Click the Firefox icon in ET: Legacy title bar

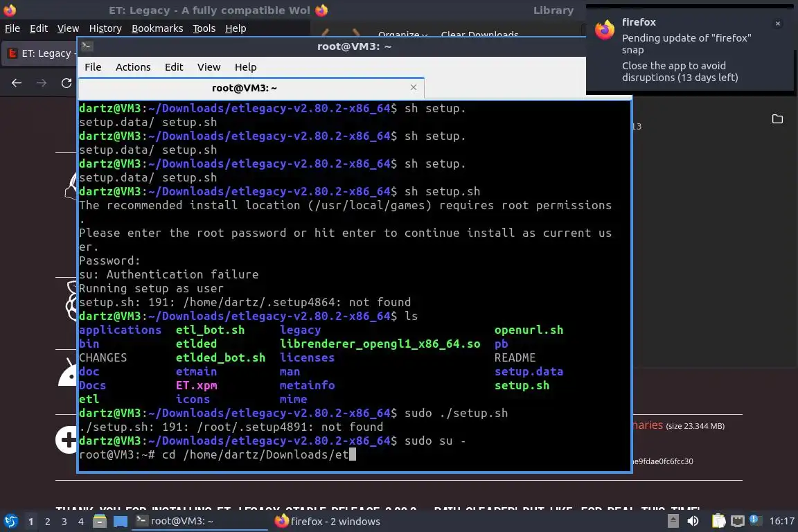10,10
